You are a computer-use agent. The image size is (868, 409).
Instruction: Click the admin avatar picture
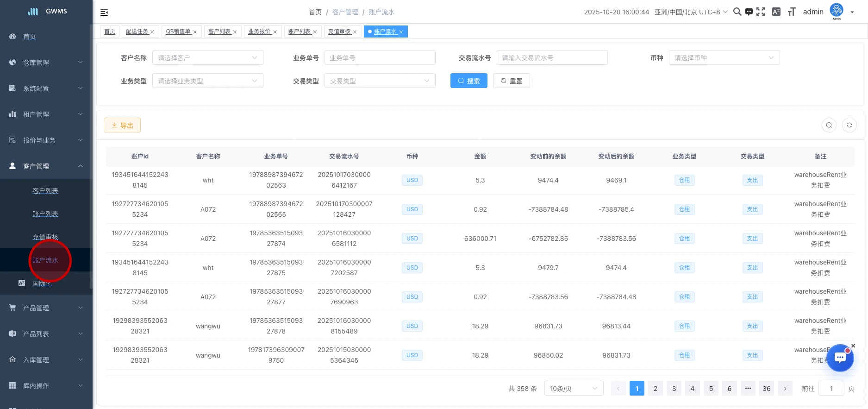(x=837, y=11)
